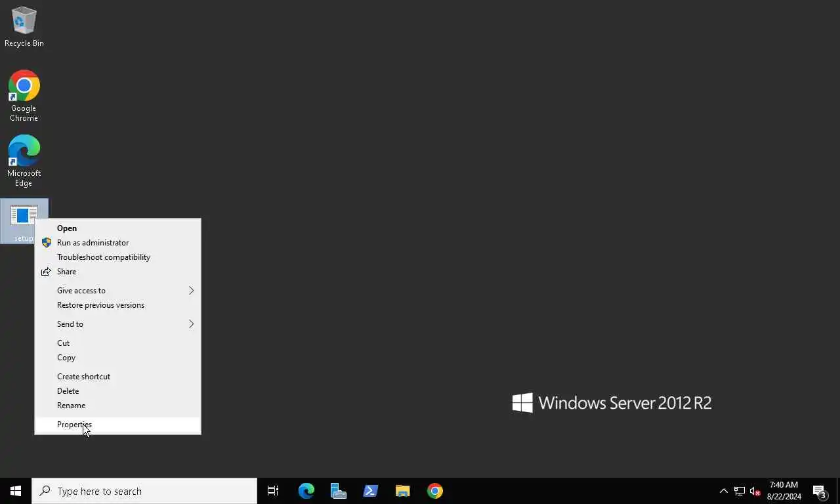Launch Microsoft Edge from the taskbar

[306, 491]
